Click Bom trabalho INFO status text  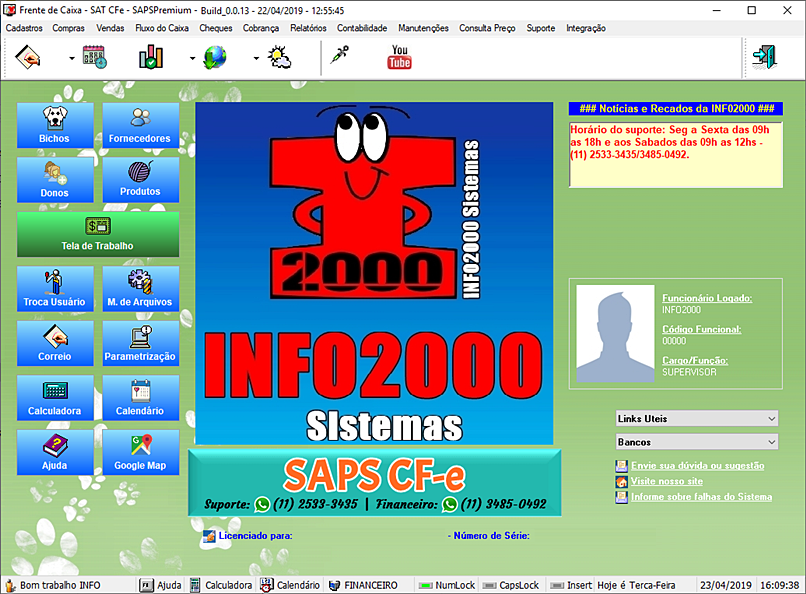(60, 585)
